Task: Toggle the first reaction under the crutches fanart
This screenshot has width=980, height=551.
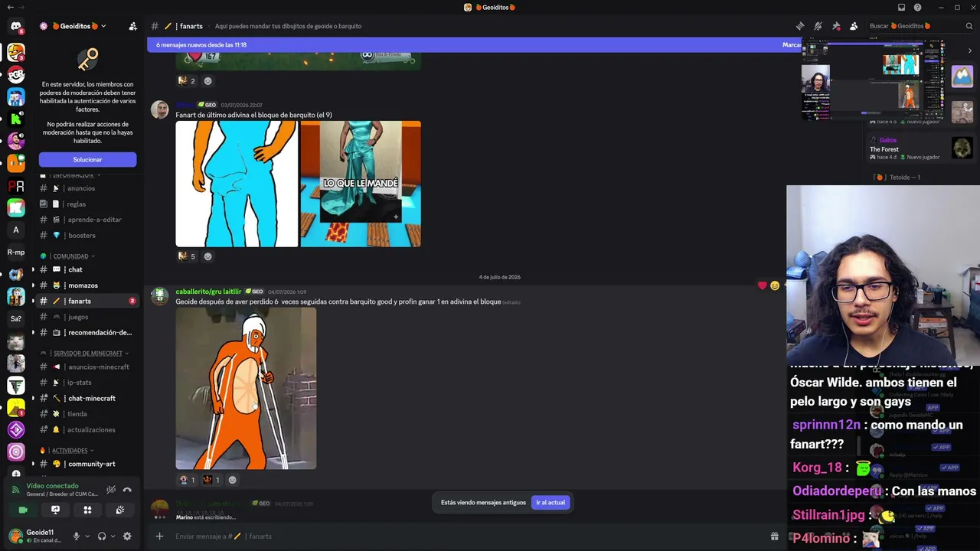Action: coord(187,480)
